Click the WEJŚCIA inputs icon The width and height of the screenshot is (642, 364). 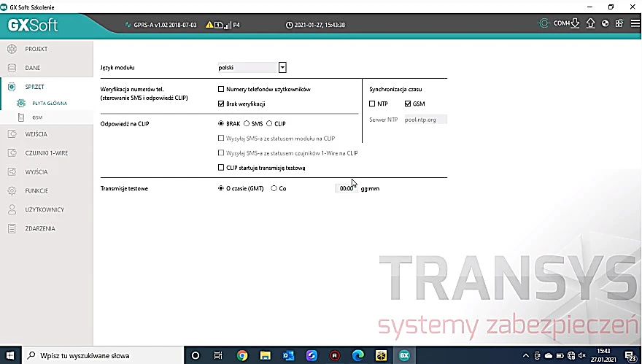pos(12,134)
